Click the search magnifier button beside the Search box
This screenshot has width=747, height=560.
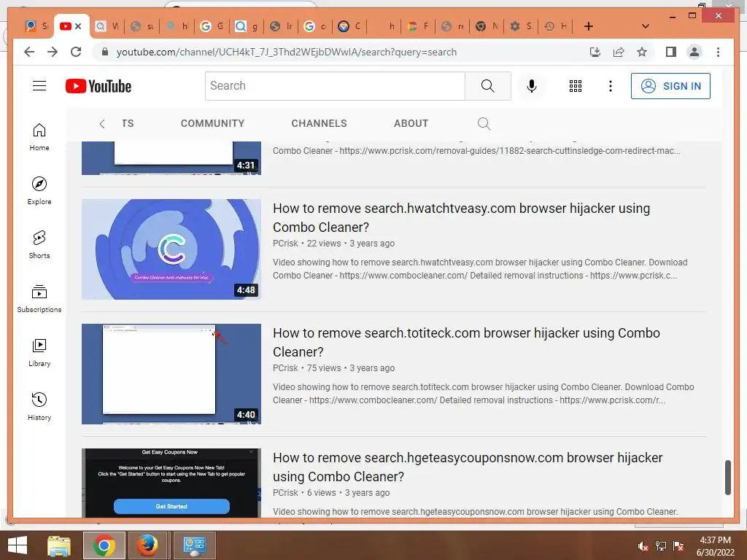487,86
